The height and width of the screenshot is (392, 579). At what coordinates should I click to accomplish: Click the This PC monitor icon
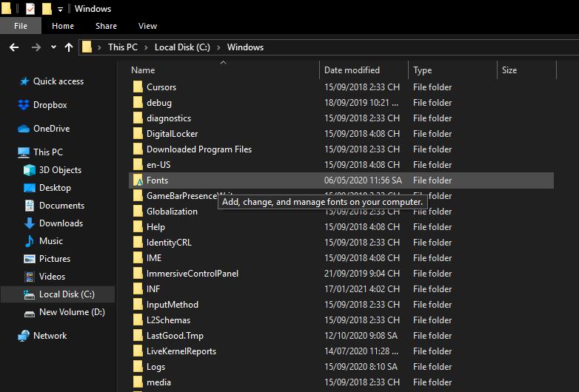tap(24, 152)
